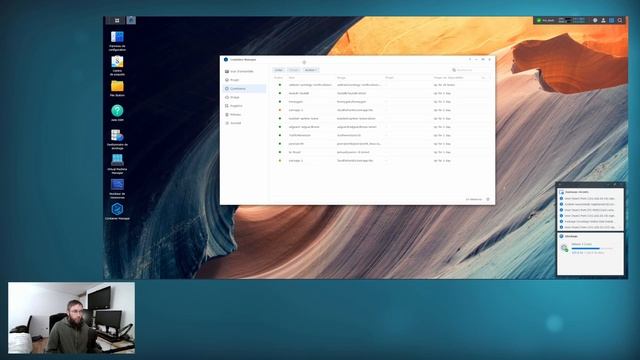Open the DSM main menu grid icon
This screenshot has width=640, height=360.
[x=117, y=20]
